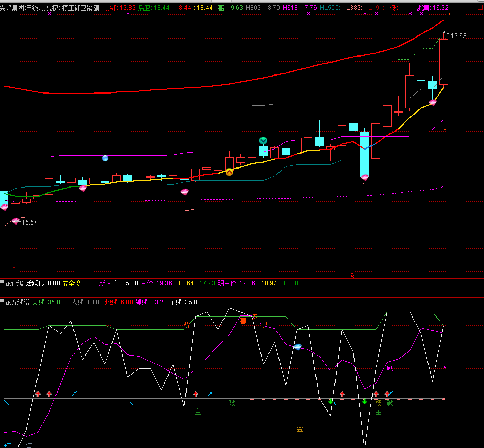Select the 星花评级 indicator label
This screenshot has width=484, height=448.
[11, 283]
